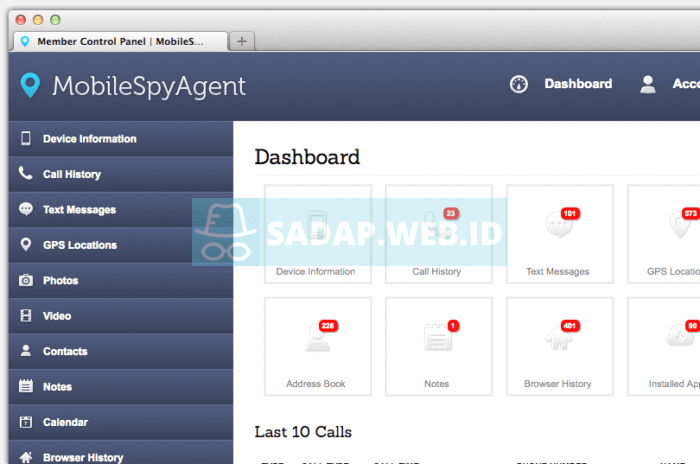Open Calendar in the sidebar menu
700x464 pixels.
[65, 422]
